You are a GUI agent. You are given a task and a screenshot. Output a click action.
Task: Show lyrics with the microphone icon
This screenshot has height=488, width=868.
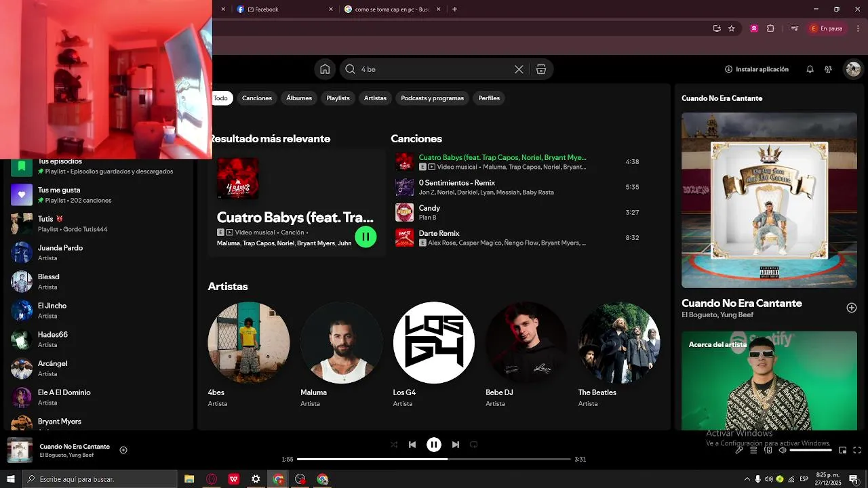point(739,450)
